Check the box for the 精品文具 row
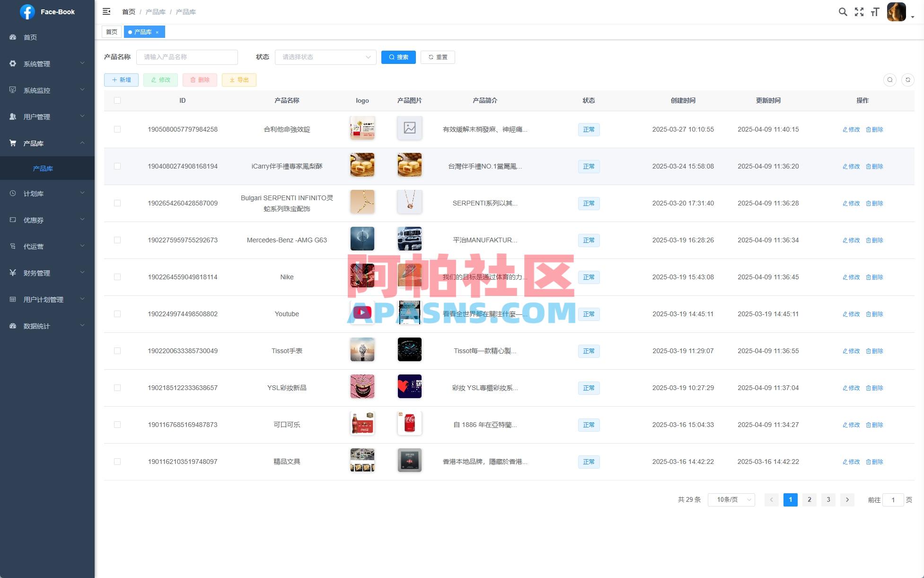924x578 pixels. pyautogui.click(x=117, y=462)
